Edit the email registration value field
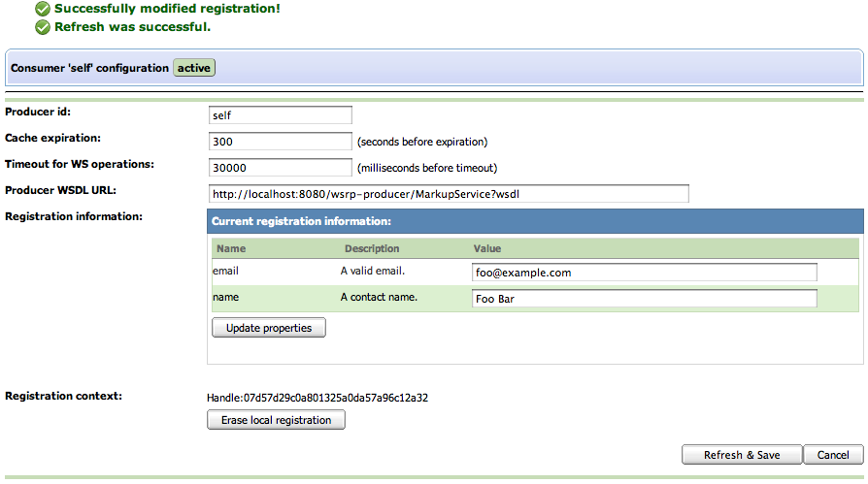868x484 pixels. (x=644, y=273)
